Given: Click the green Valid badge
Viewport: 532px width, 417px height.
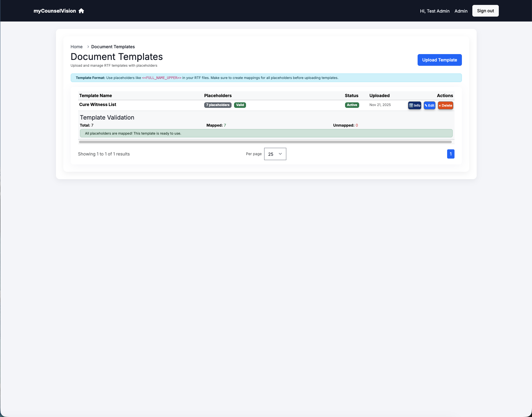Looking at the screenshot, I should pyautogui.click(x=240, y=105).
